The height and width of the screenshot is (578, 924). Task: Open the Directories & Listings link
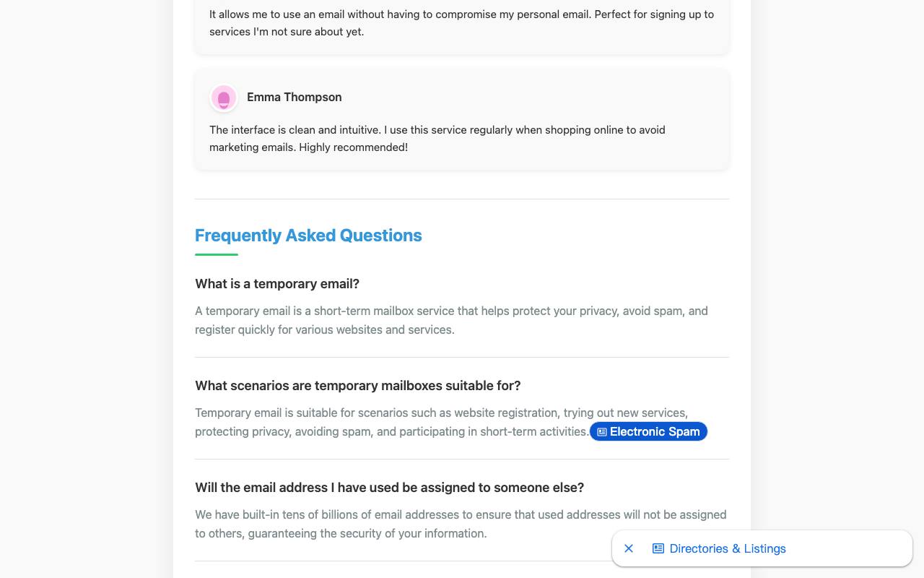(728, 548)
